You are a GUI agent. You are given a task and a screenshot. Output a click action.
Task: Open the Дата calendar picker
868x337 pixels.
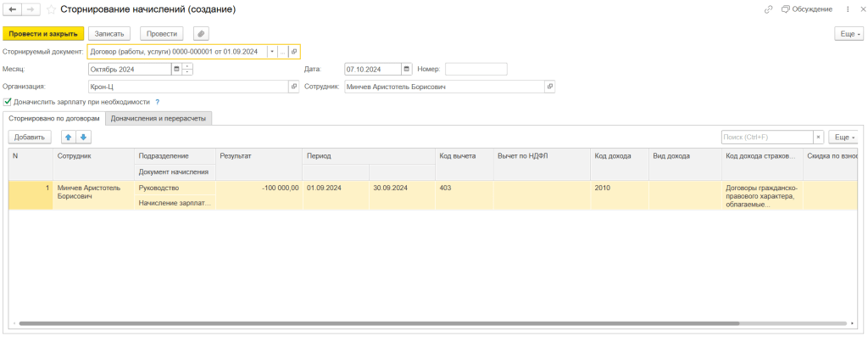pyautogui.click(x=407, y=70)
